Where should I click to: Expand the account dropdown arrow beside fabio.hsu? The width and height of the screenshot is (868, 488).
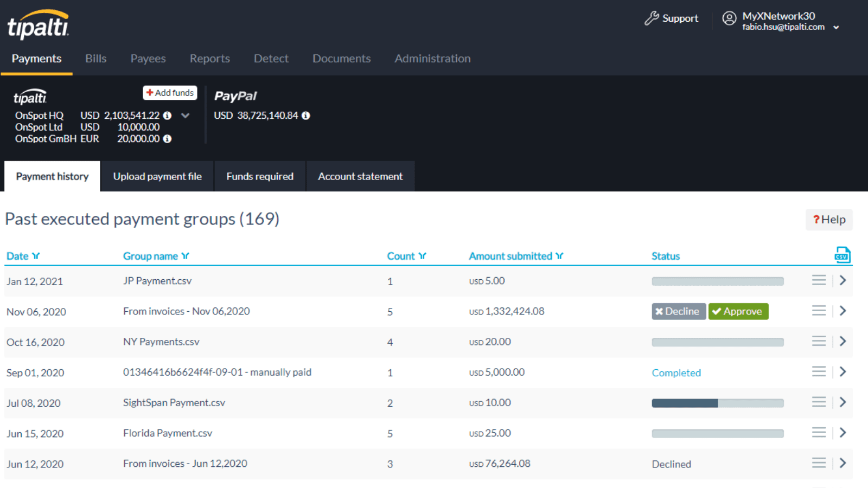(x=836, y=27)
